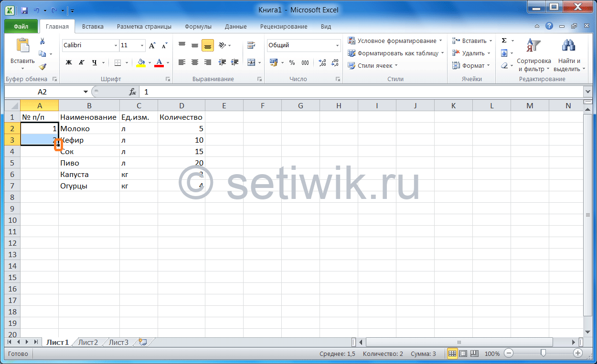Open Форматировать как таблицу menu
The width and height of the screenshot is (597, 364).
coord(396,53)
